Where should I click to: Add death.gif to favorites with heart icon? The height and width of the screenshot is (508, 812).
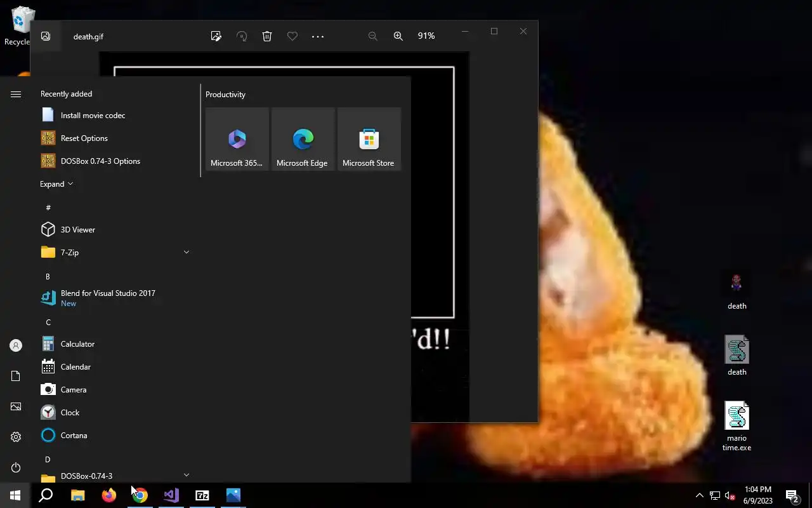(x=292, y=36)
